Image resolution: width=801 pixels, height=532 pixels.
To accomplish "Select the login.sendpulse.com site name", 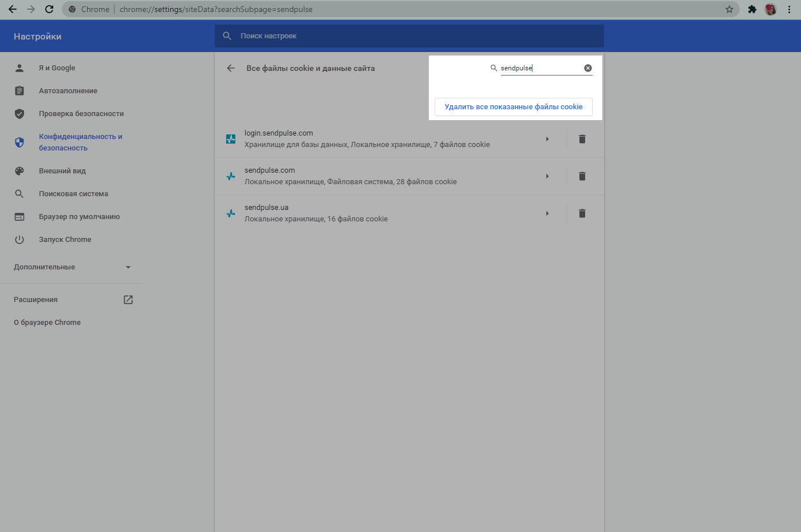I will (279, 133).
